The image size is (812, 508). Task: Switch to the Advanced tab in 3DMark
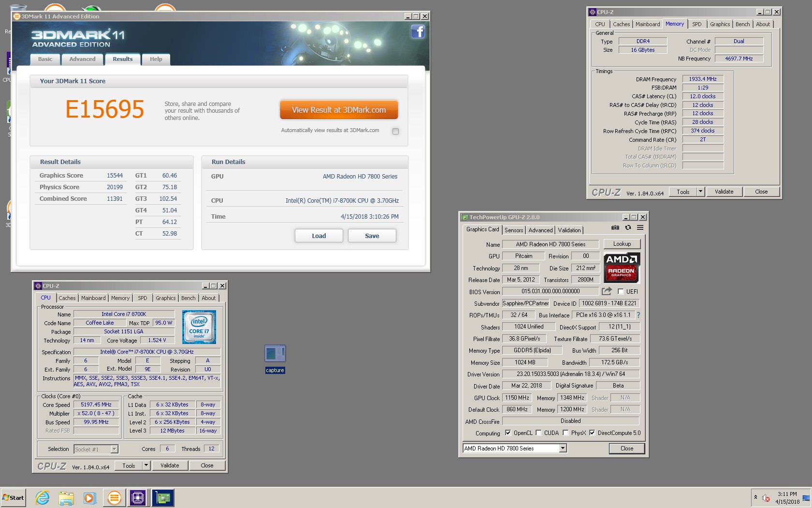(x=82, y=59)
